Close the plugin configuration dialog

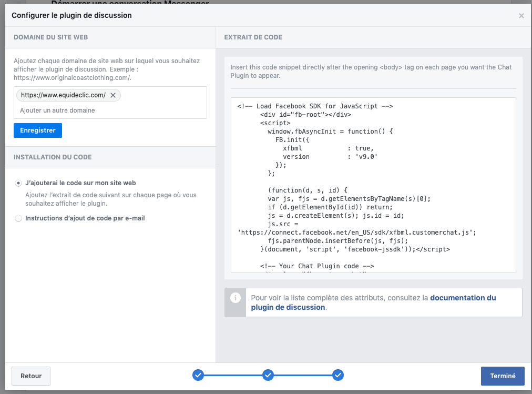pos(521,16)
